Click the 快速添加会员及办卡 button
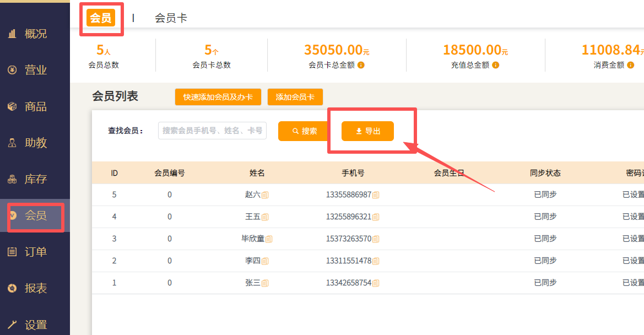Screen dimensions: 644x335 coord(218,96)
